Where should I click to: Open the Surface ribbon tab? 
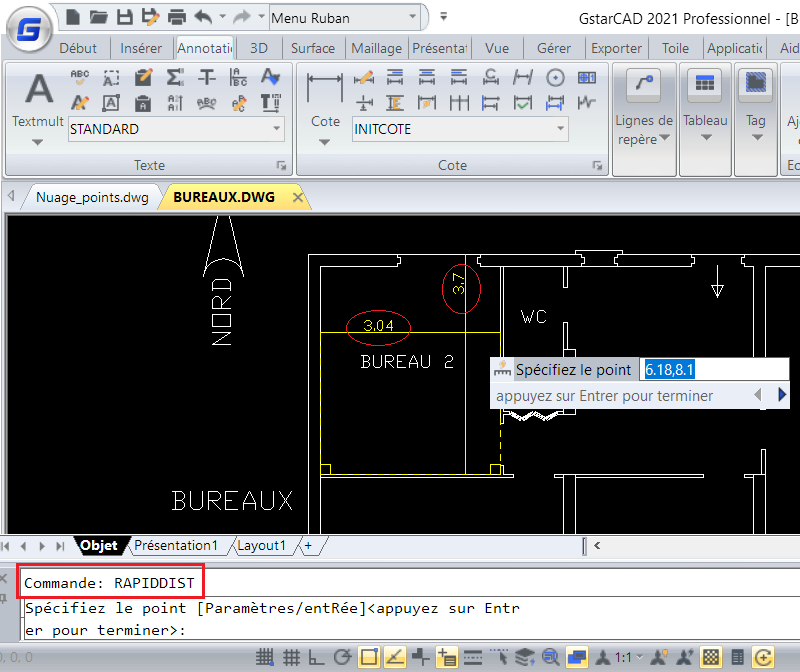[313, 48]
